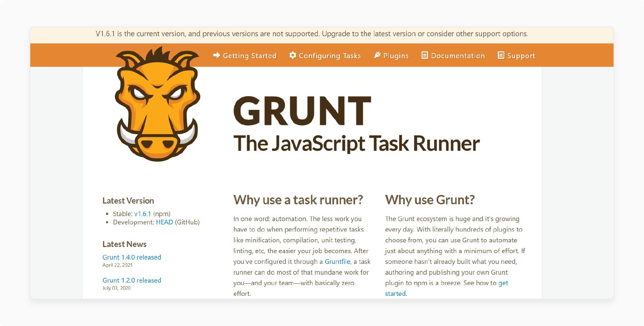Follow the Gruntfile link in the paragraph
Image resolution: width=644 pixels, height=326 pixels.
pos(338,262)
